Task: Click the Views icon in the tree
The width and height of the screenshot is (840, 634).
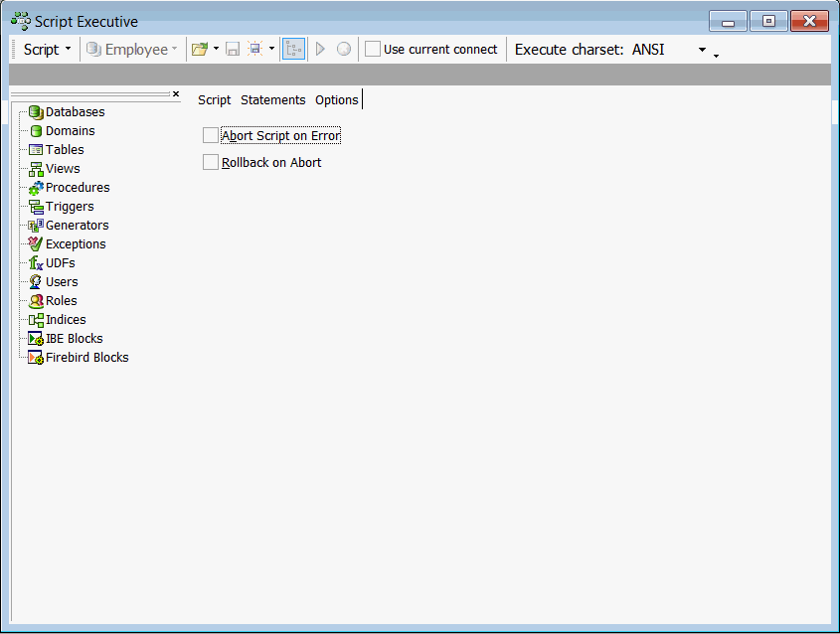Action: click(x=36, y=169)
